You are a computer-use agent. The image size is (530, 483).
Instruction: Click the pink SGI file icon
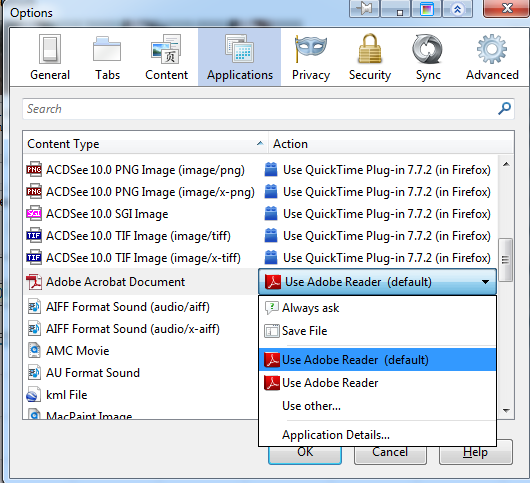point(34,213)
